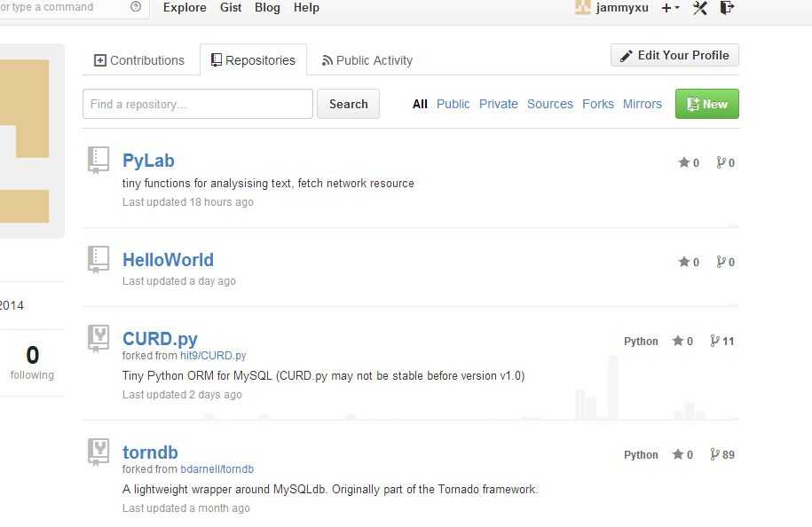812x527 pixels.
Task: Go to Gist in top navigation
Action: coord(231,8)
